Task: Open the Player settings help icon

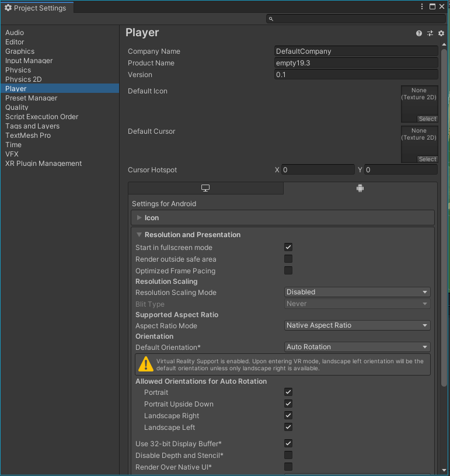Action: pyautogui.click(x=418, y=33)
